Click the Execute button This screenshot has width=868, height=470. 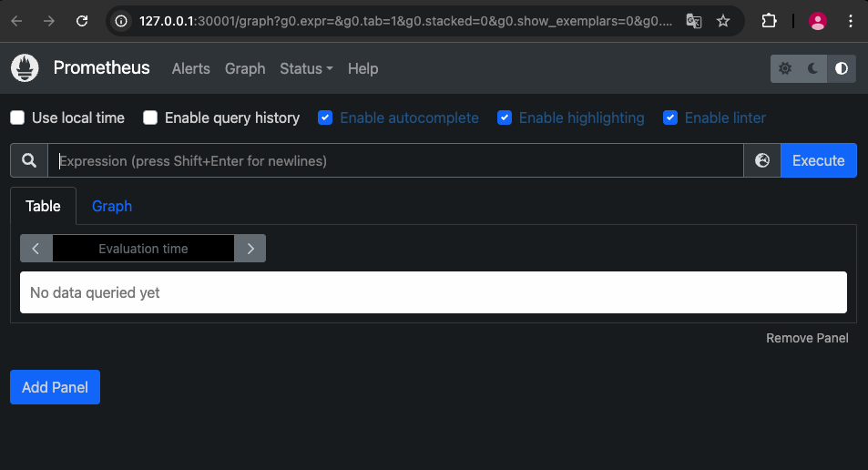(818, 160)
